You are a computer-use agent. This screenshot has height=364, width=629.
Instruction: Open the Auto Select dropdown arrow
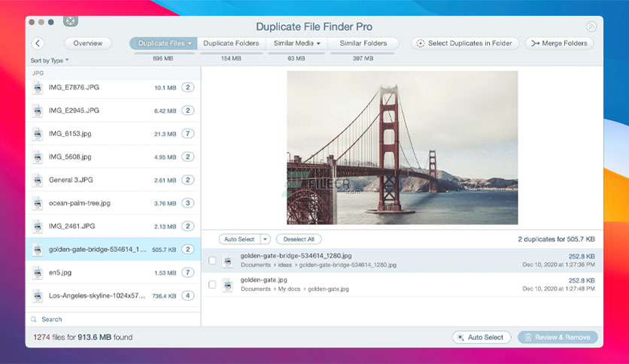click(265, 239)
